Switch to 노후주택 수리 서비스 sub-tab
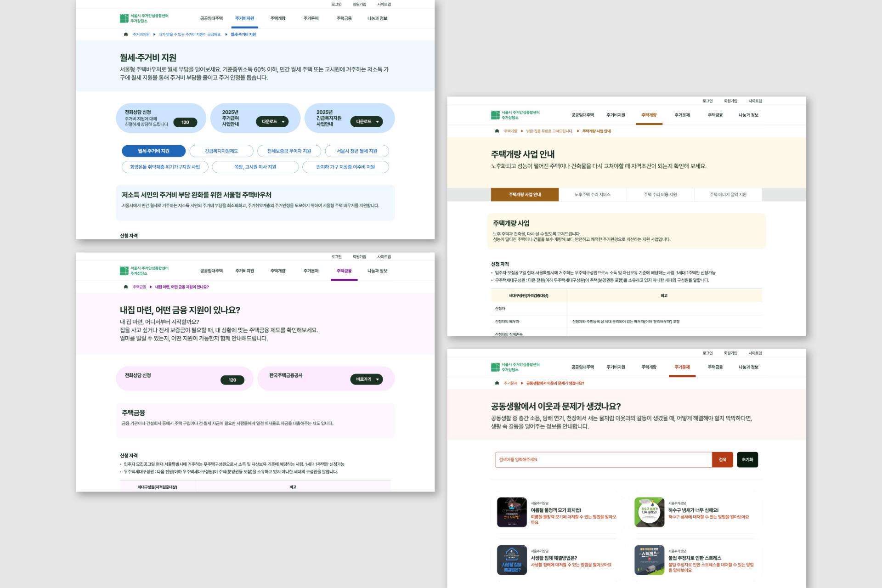Viewport: 882px width, 588px height. (x=593, y=195)
